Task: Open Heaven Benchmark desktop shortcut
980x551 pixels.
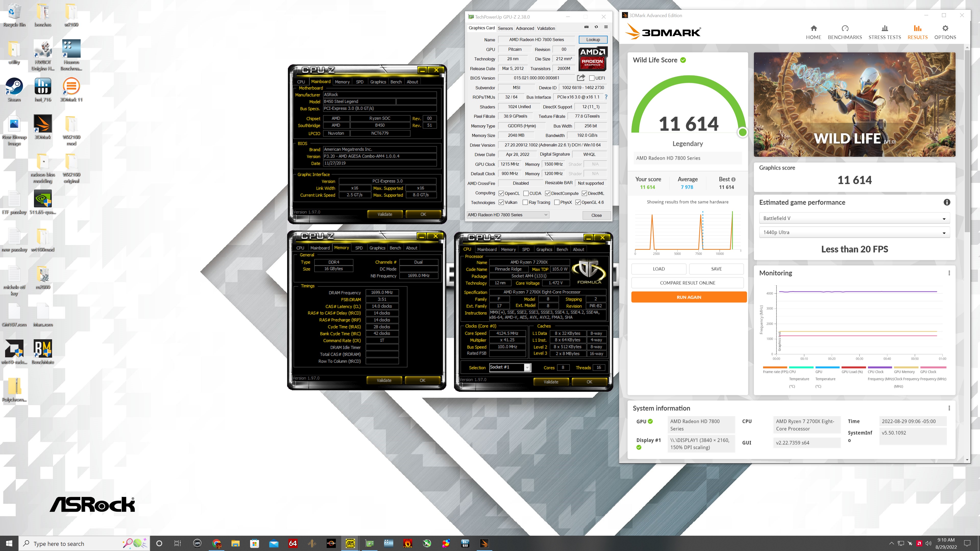Action: (x=71, y=56)
